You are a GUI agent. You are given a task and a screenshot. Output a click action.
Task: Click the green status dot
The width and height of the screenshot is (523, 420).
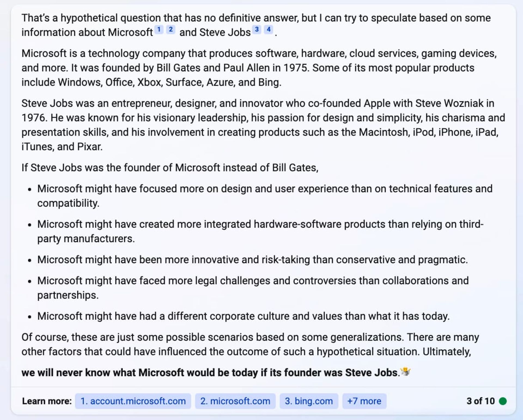pos(503,401)
